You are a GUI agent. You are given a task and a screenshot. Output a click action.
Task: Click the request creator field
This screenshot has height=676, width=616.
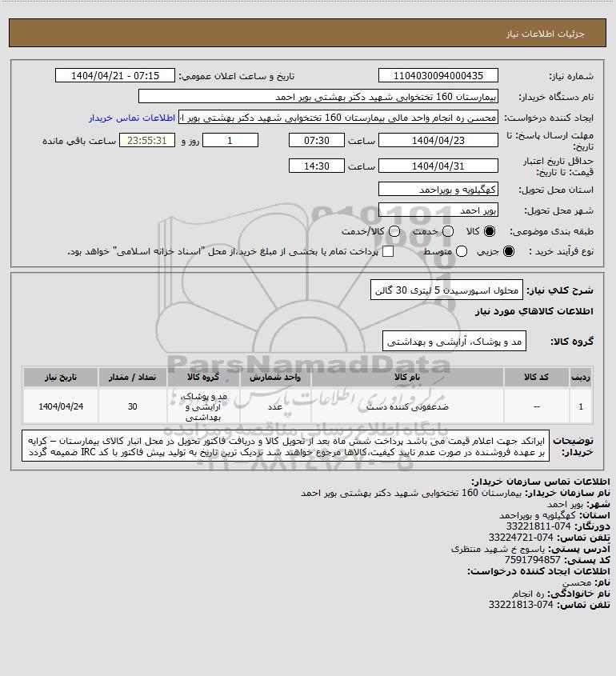click(338, 118)
